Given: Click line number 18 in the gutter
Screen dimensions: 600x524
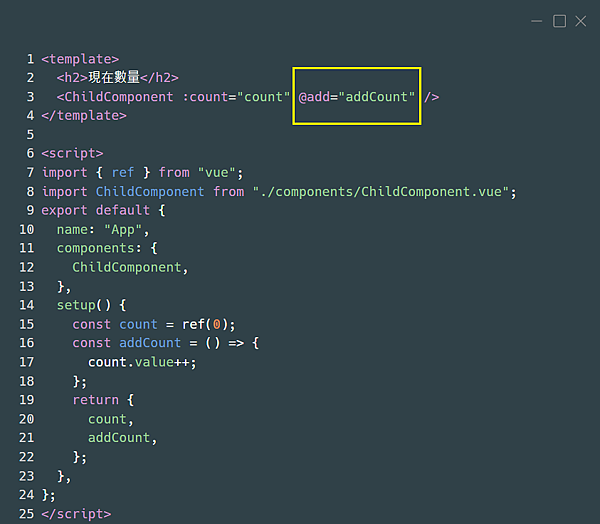Looking at the screenshot, I should click(x=26, y=381).
